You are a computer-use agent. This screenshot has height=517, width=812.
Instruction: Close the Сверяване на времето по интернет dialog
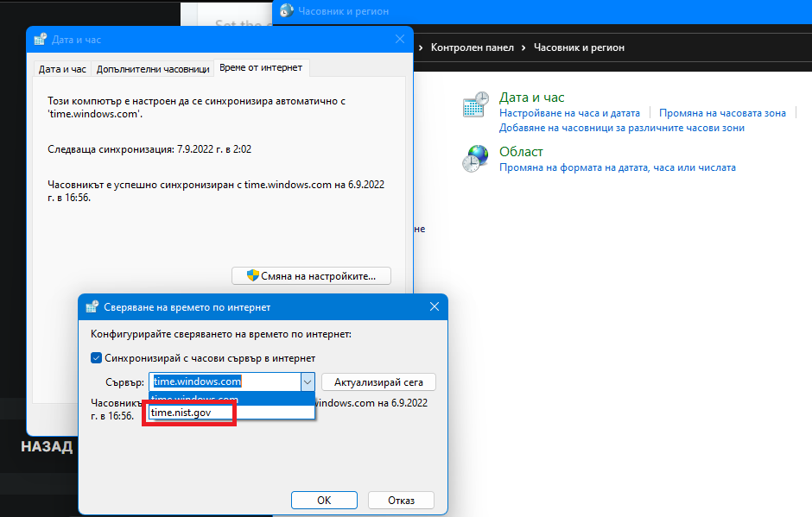coord(435,307)
